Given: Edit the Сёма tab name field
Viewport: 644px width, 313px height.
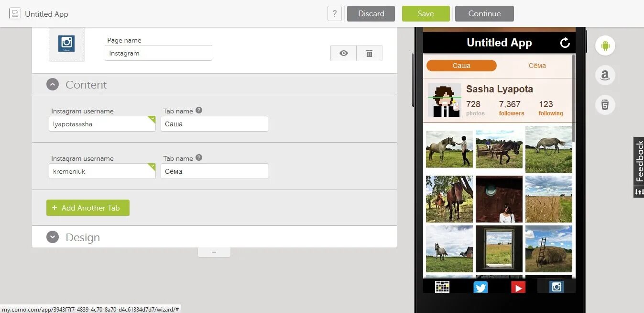Looking at the screenshot, I should click(x=214, y=171).
